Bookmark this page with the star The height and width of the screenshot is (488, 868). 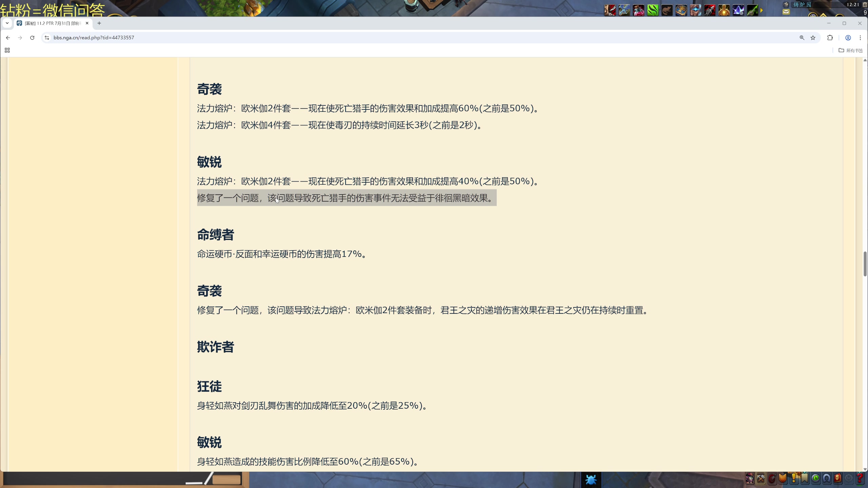click(813, 38)
